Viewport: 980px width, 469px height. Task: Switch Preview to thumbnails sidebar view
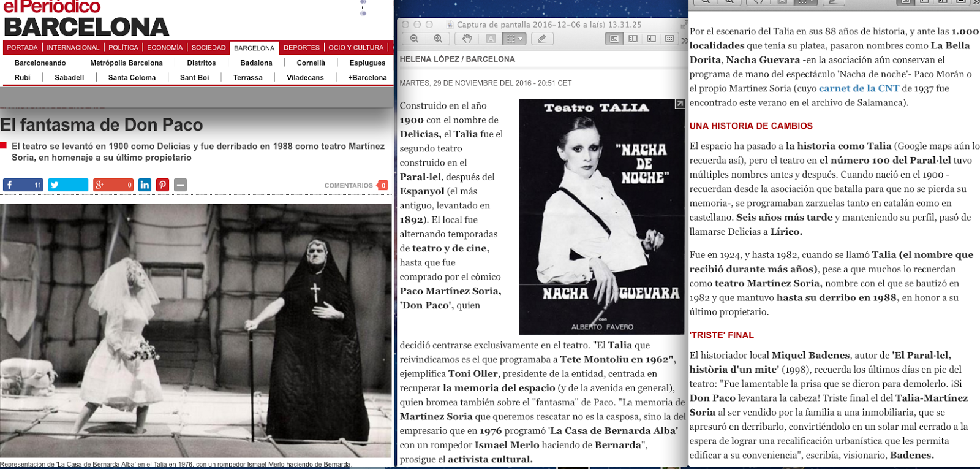tap(633, 39)
